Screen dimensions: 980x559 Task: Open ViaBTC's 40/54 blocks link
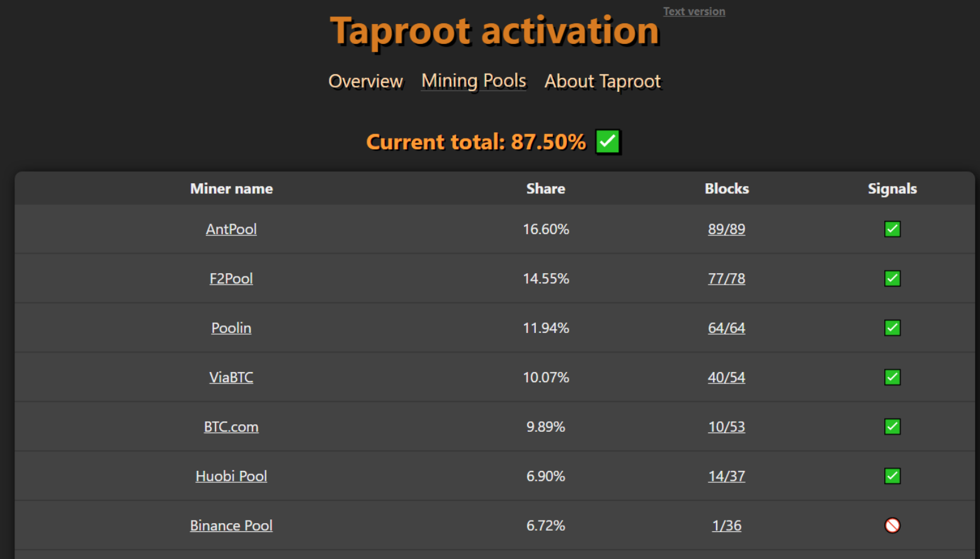click(726, 377)
